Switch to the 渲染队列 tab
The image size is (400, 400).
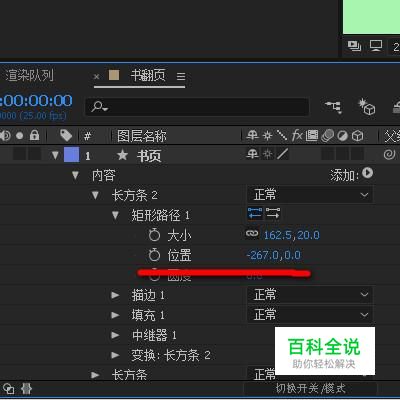(x=29, y=76)
